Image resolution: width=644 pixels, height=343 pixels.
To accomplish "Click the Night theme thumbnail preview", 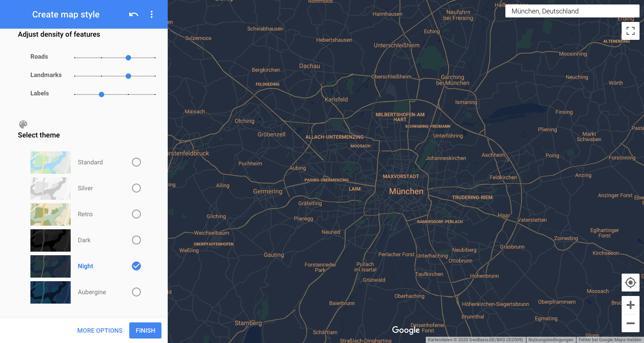I will tap(51, 266).
